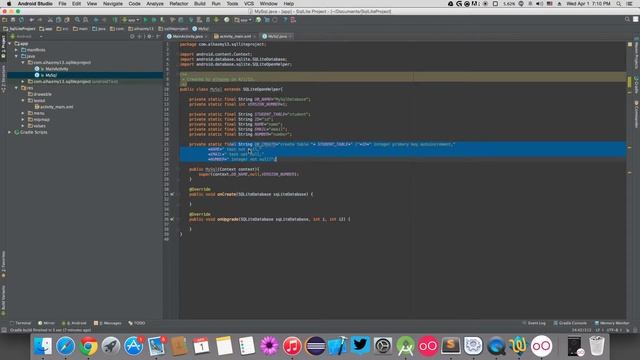Open the Event Log button
Viewport: 640px width, 360px height.
(534, 323)
